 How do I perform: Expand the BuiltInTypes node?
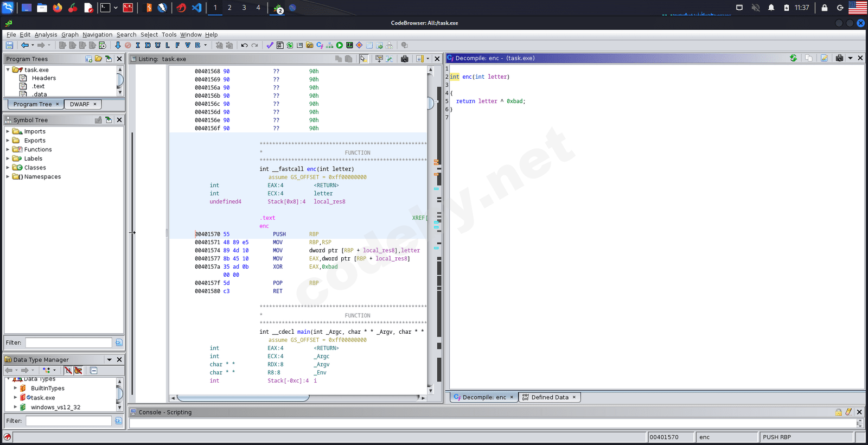coord(15,389)
